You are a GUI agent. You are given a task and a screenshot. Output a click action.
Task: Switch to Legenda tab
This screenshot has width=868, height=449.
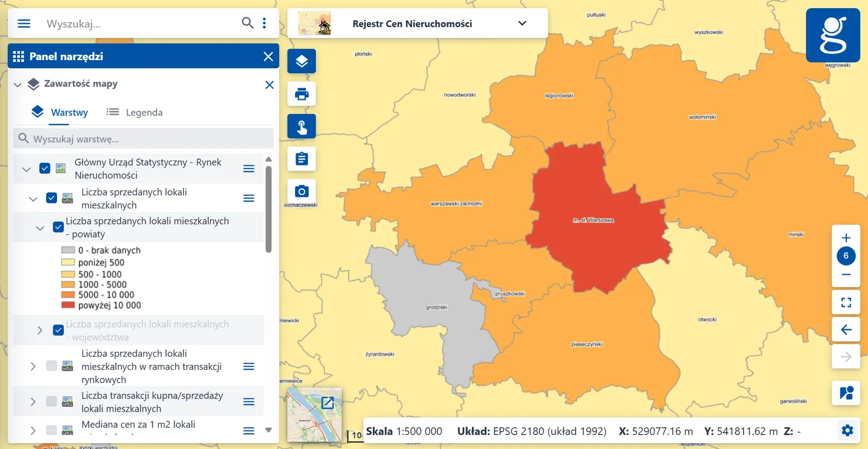[x=135, y=112]
